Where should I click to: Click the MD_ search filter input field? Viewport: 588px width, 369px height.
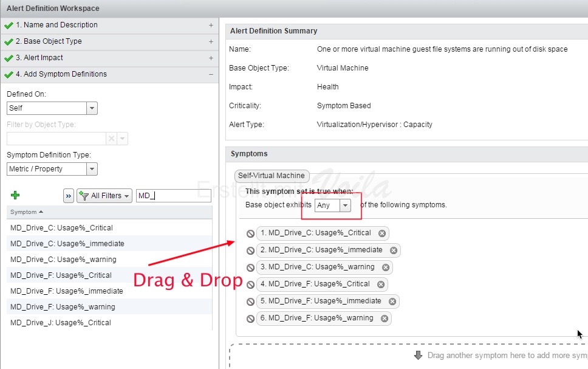[173, 196]
